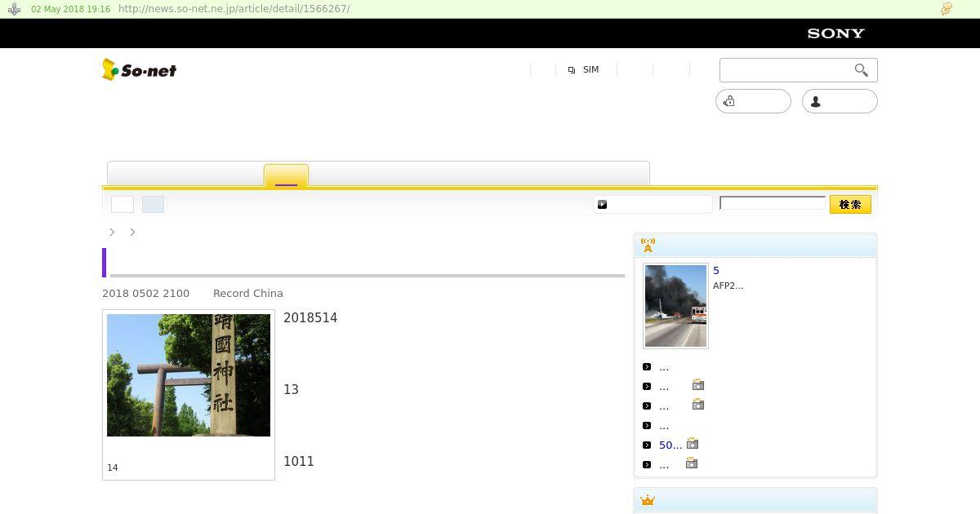
Task: Click the article date 2018 0502 2100
Action: (145, 293)
